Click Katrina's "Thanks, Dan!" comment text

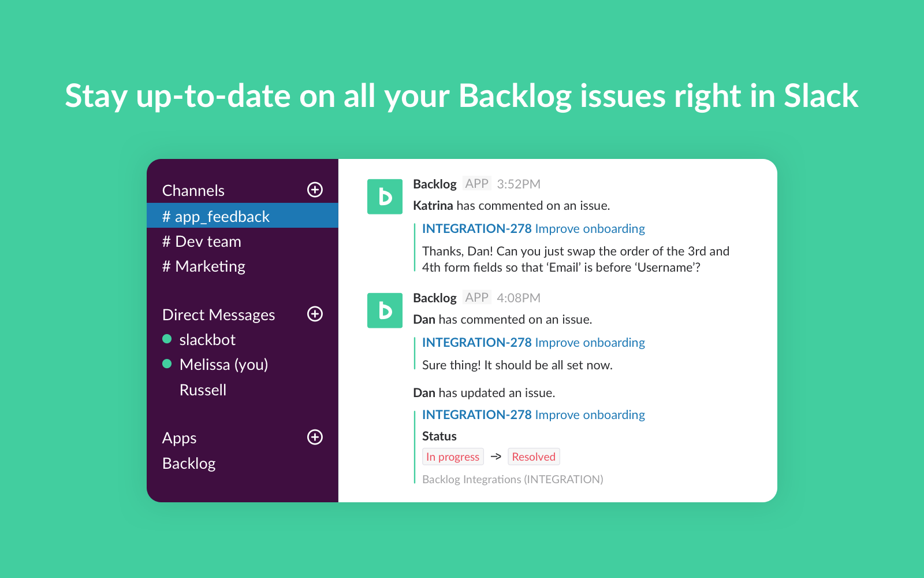point(576,259)
